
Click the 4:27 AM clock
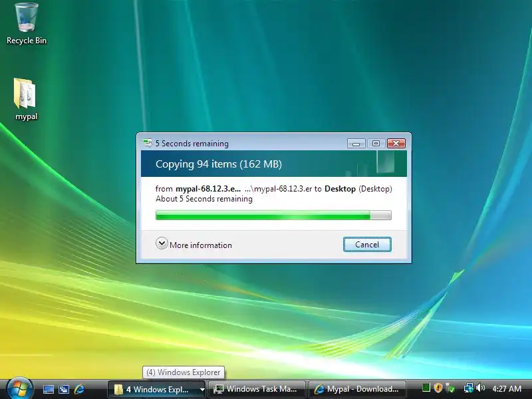point(507,388)
